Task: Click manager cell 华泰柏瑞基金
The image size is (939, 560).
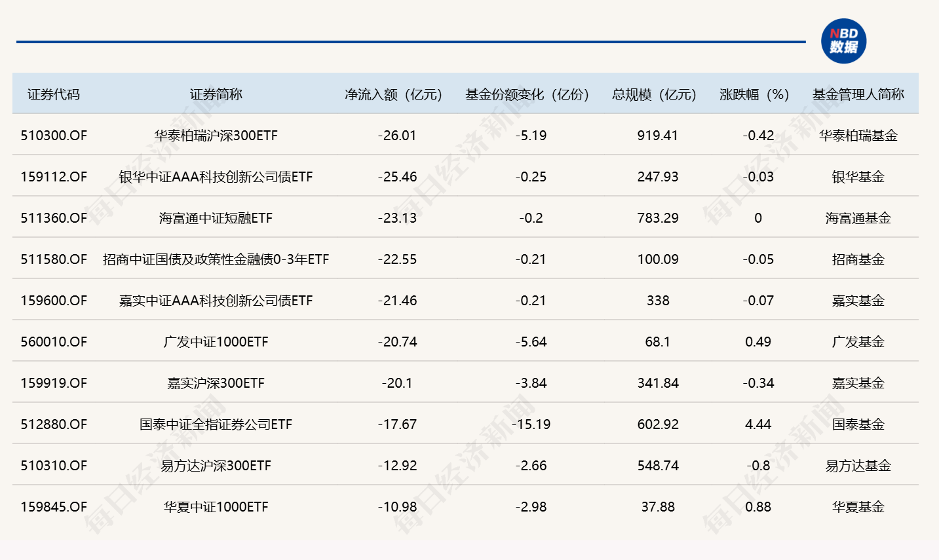Action: coord(858,136)
